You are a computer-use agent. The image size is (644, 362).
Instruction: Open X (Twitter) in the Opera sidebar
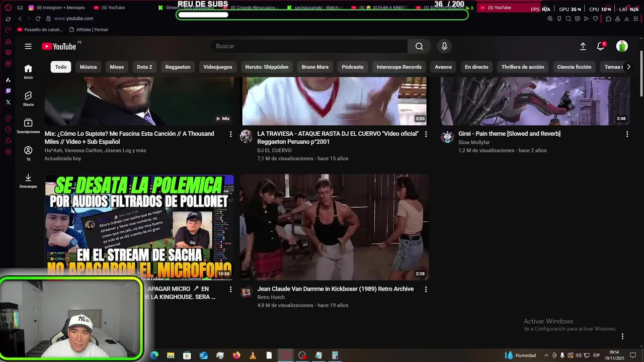[x=8, y=102]
